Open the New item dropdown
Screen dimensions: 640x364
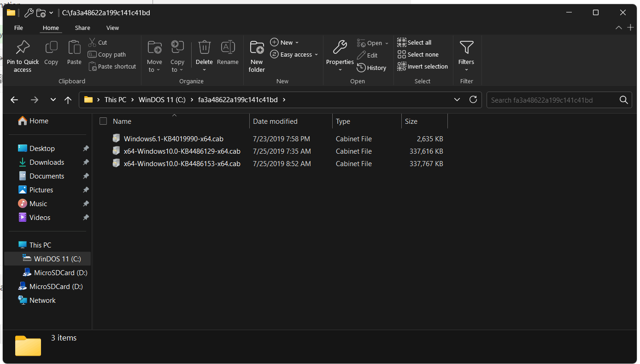[284, 42]
